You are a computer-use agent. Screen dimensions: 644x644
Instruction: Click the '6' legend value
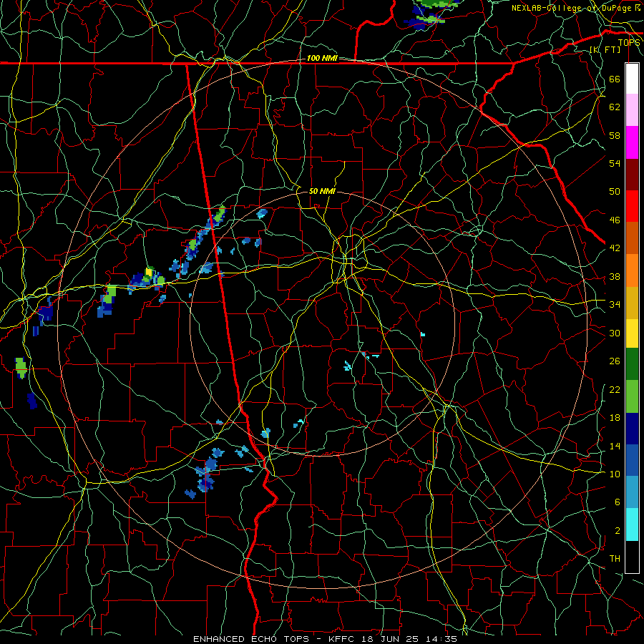point(617,502)
